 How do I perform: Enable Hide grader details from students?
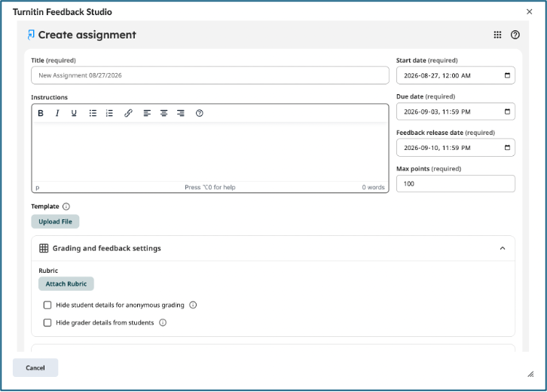tap(47, 323)
